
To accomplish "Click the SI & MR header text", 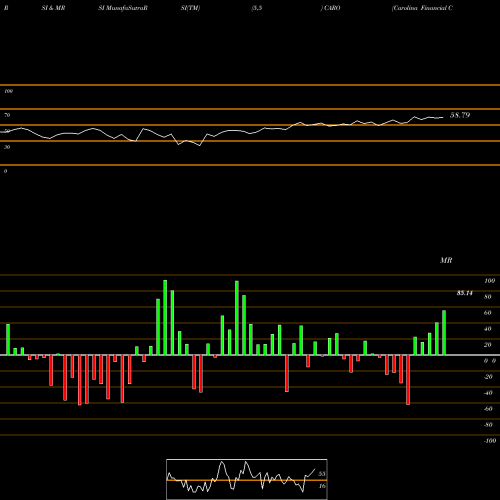I will (53, 8).
